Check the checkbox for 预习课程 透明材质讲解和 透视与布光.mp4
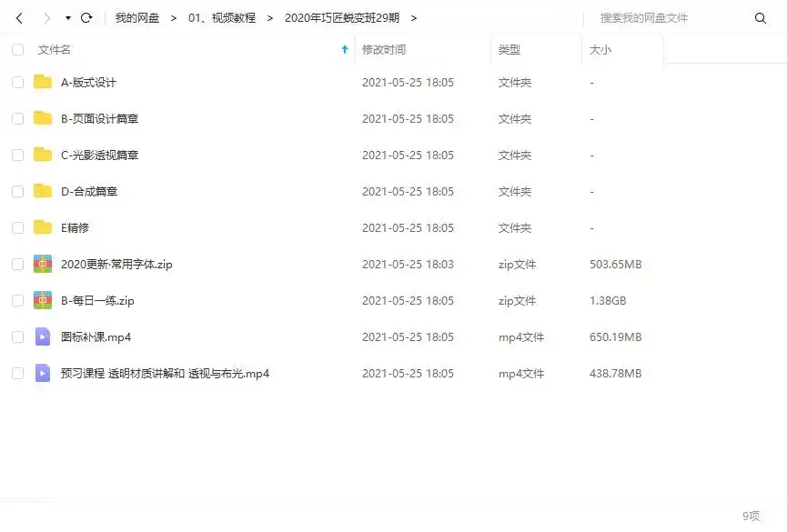787x532 pixels. pos(15,373)
